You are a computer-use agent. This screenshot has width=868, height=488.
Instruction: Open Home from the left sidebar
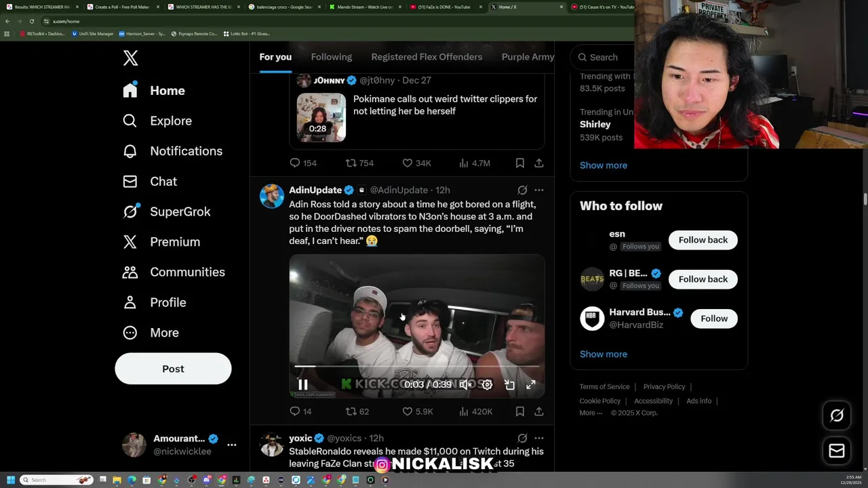(x=154, y=91)
